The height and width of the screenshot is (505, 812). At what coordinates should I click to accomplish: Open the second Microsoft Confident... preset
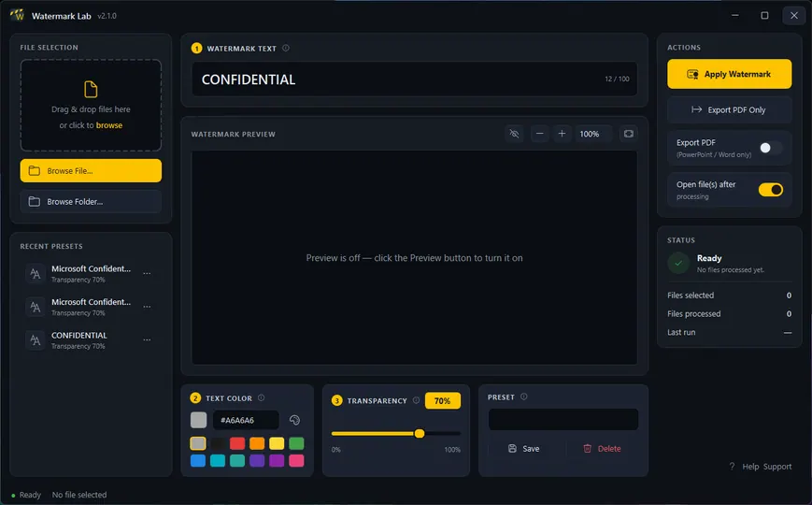91,307
